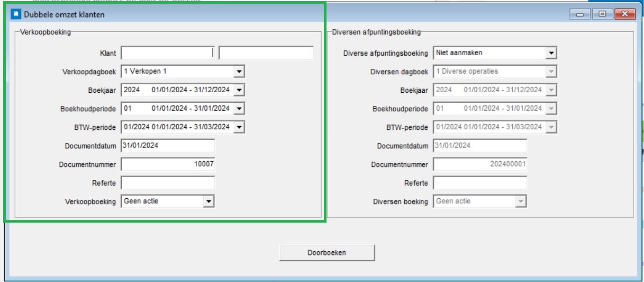Click the second Klant name field
This screenshot has height=282, width=644.
[266, 53]
